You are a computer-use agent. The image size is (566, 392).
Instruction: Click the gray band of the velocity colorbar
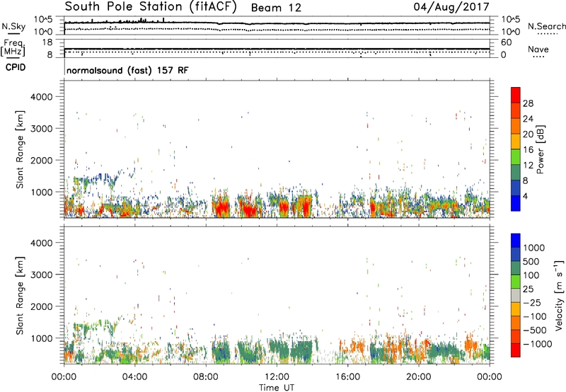pyautogui.click(x=516, y=295)
